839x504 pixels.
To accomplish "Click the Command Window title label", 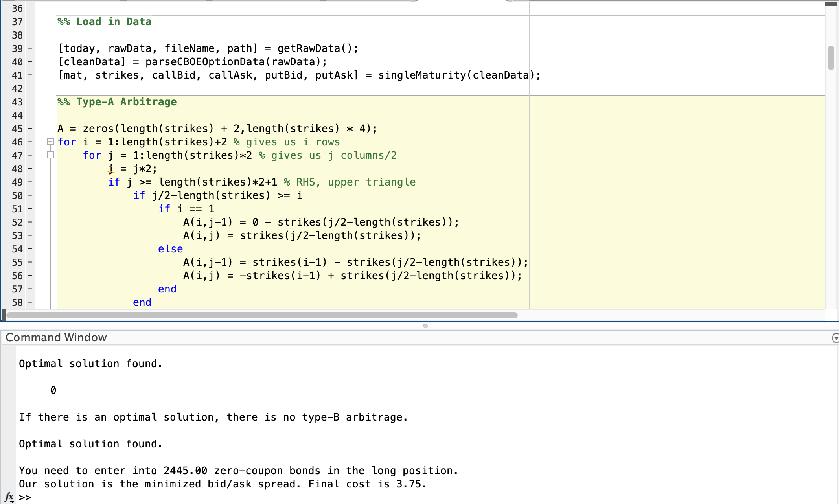I will [56, 337].
